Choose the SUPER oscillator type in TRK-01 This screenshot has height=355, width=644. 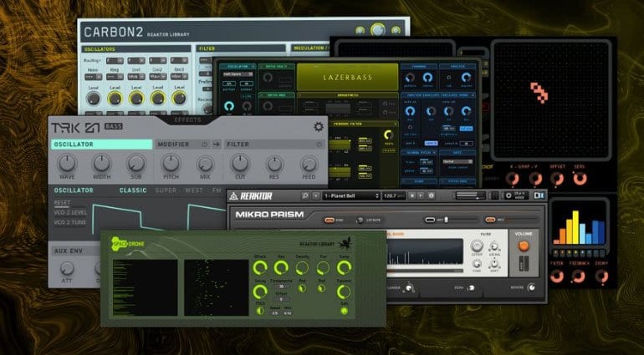pos(166,190)
